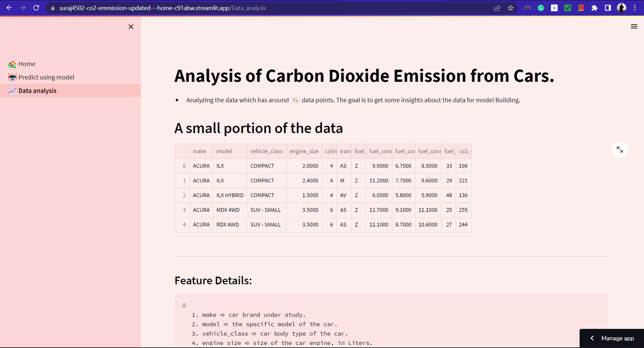Collapse the Manage app panel chevron

click(x=592, y=338)
